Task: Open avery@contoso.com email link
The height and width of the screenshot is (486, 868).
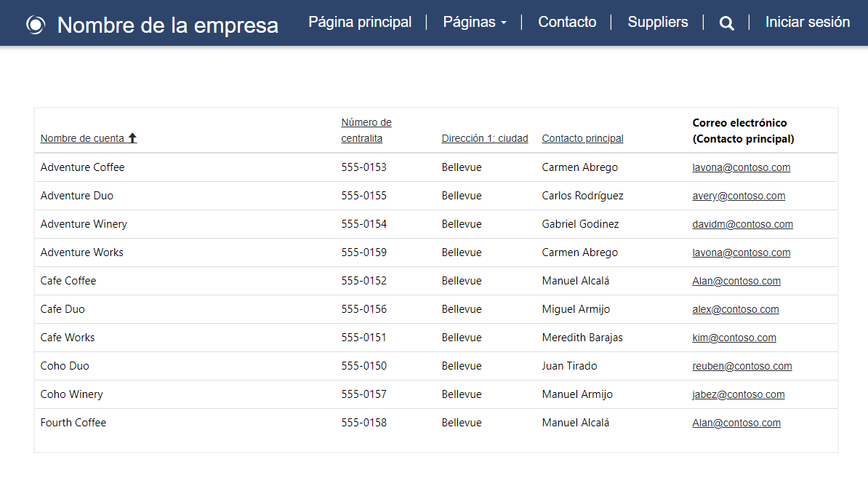Action: click(x=739, y=196)
